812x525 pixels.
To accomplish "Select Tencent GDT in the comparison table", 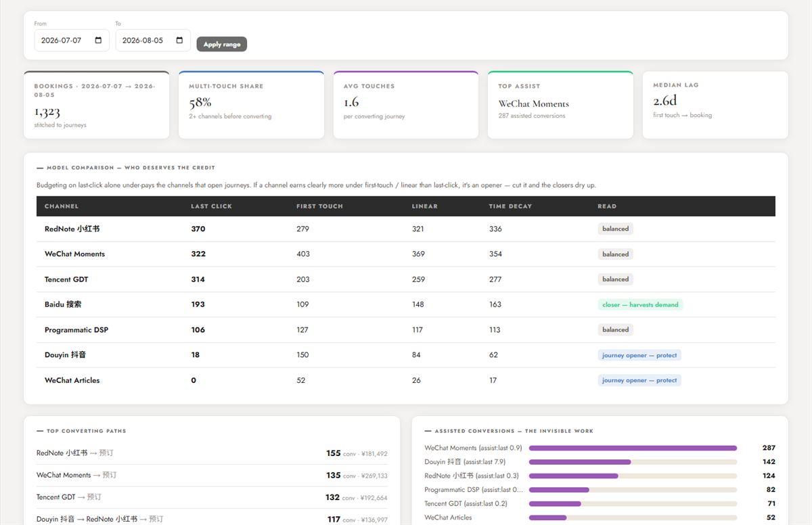I will (x=66, y=279).
